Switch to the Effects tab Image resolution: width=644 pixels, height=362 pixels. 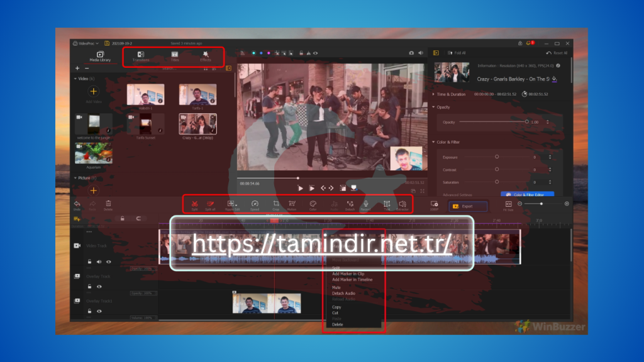[x=206, y=57]
